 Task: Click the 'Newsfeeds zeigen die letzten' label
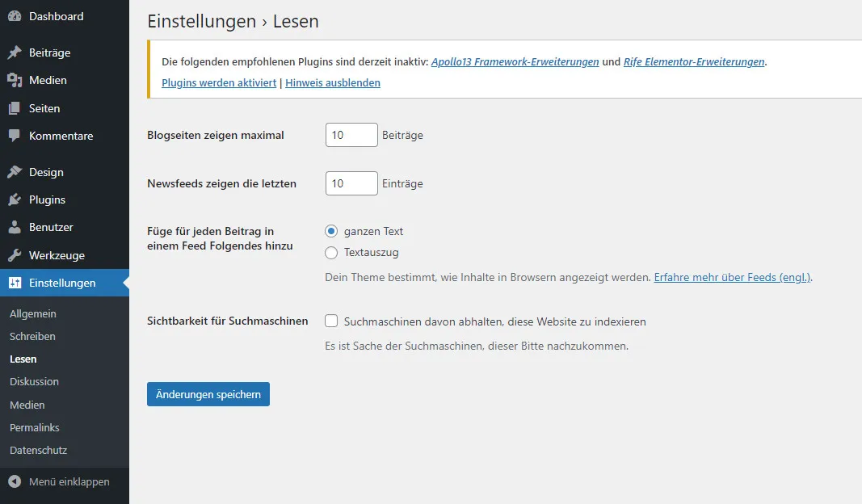tap(221, 183)
